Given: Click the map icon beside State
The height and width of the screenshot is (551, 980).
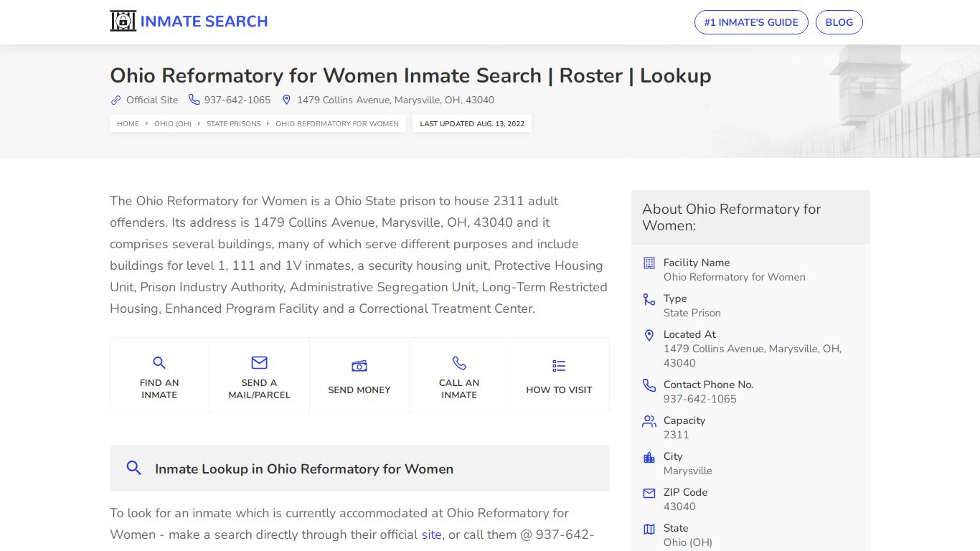Looking at the screenshot, I should click(x=649, y=529).
